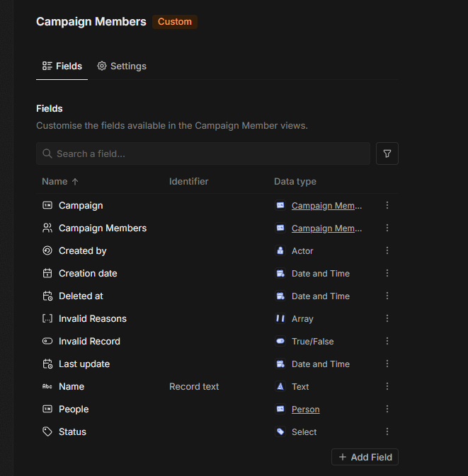Open the three-dot menu for Last update
Viewport: 468px width, 476px height.
(387, 364)
